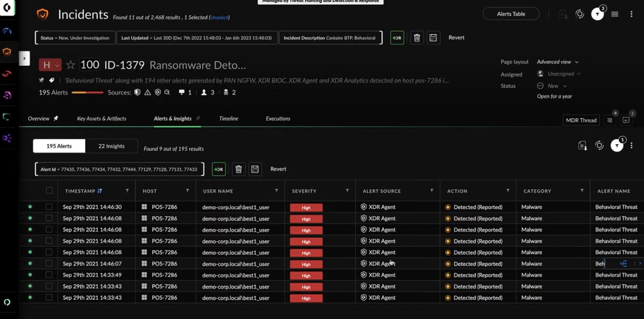This screenshot has width=644, height=319.
Task: Open the incidents filter icon with badge 3
Action: (598, 15)
